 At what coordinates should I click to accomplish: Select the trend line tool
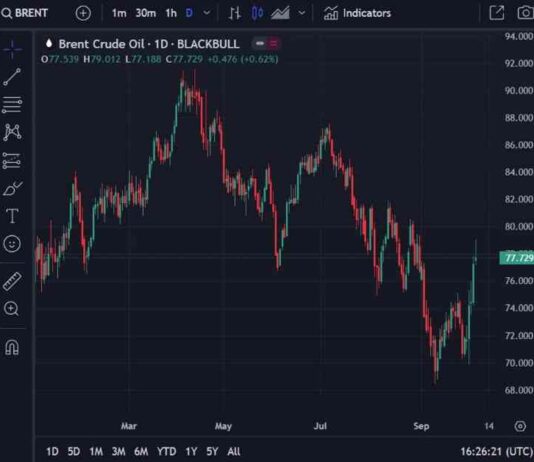click(12, 77)
